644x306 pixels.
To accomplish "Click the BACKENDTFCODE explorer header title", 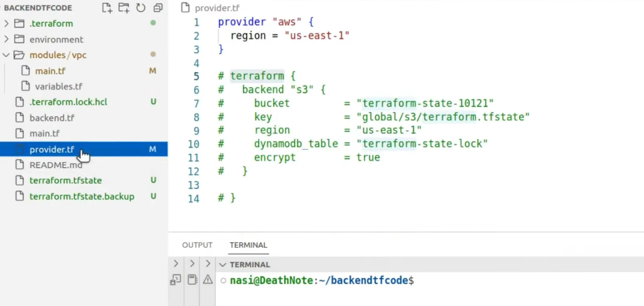I will (x=38, y=8).
